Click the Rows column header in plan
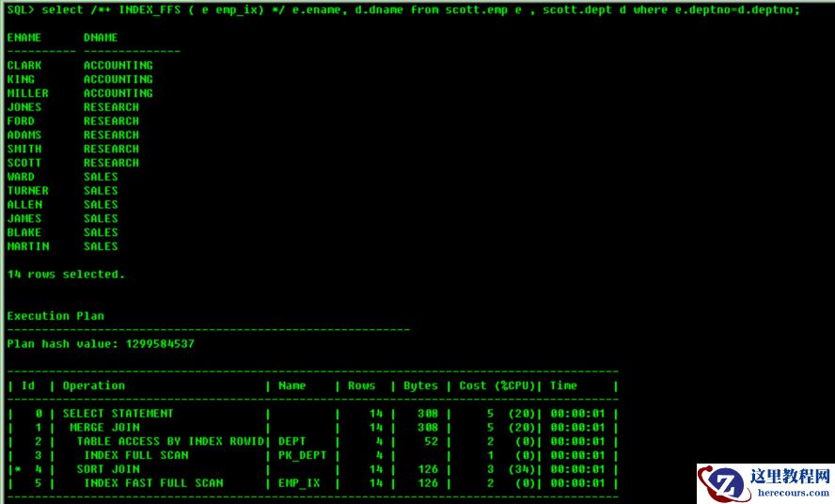 362,386
